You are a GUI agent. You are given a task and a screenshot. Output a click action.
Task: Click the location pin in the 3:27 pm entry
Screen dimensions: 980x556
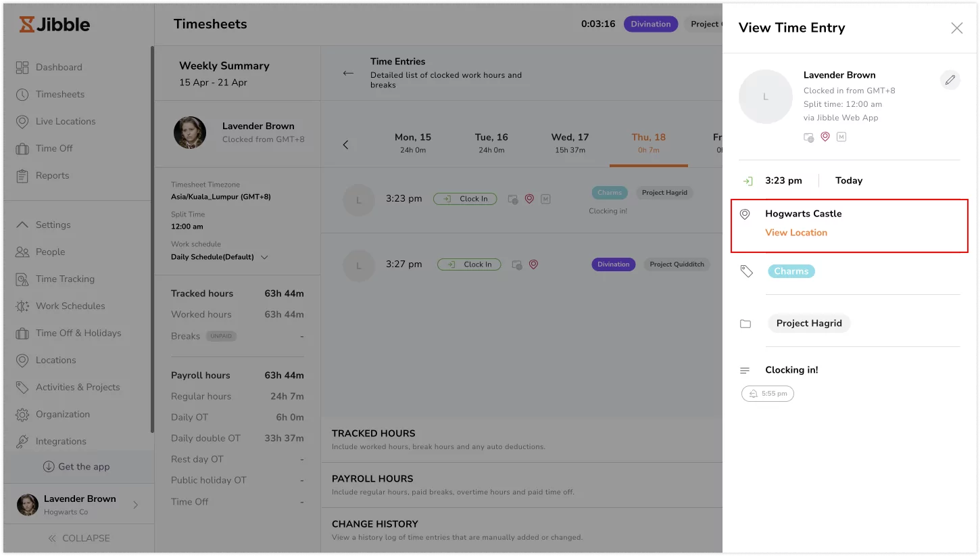pyautogui.click(x=533, y=264)
